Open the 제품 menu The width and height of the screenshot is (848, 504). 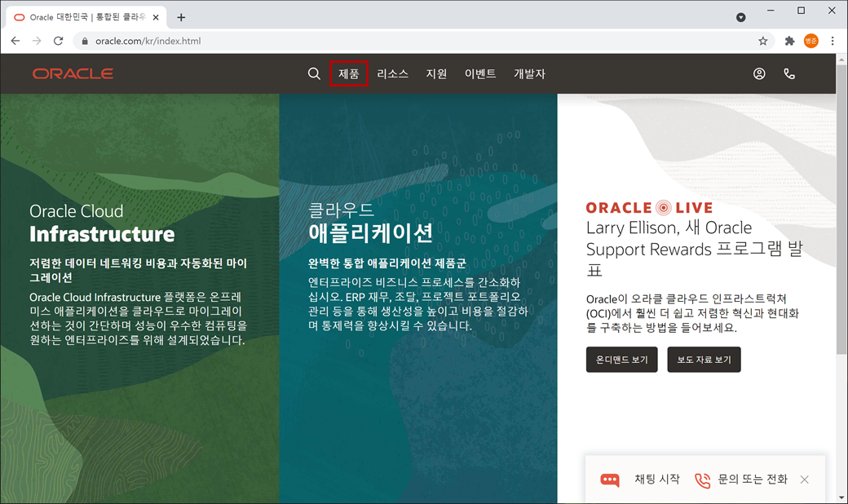pos(349,73)
